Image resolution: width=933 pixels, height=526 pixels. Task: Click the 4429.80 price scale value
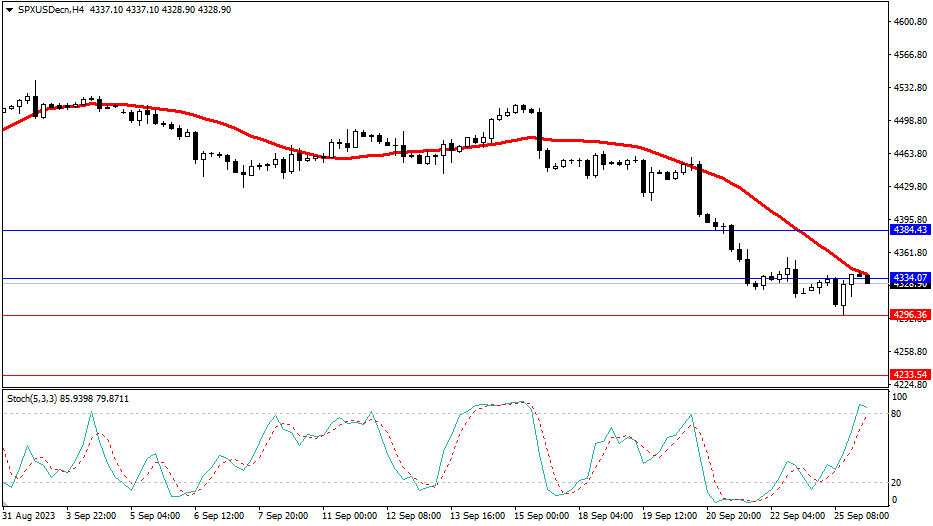[x=909, y=187]
